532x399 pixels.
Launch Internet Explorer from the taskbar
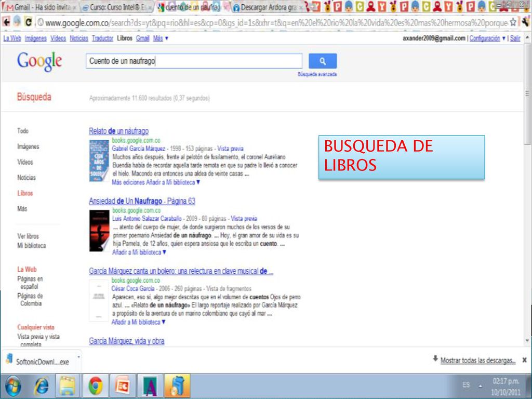(x=42, y=386)
